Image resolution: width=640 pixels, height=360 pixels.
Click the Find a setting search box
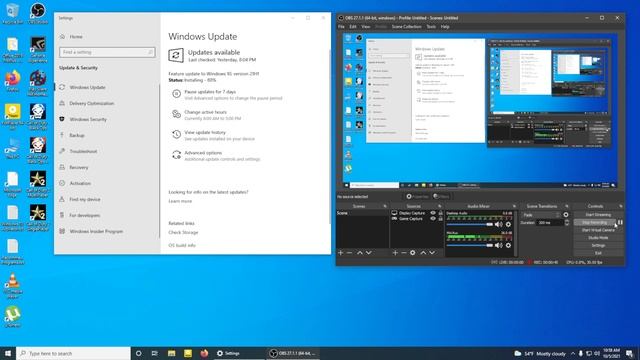pos(107,52)
